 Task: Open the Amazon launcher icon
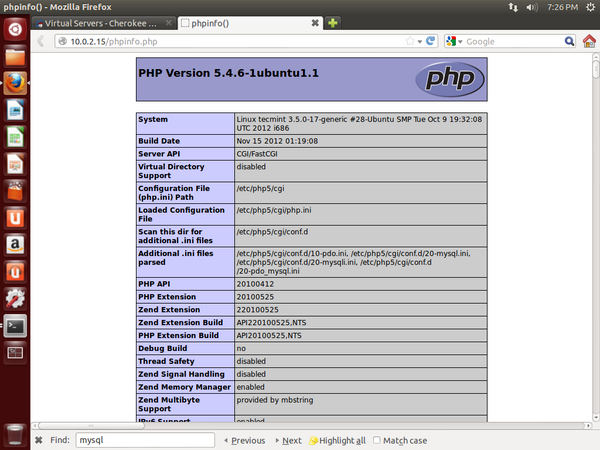pyautogui.click(x=14, y=243)
